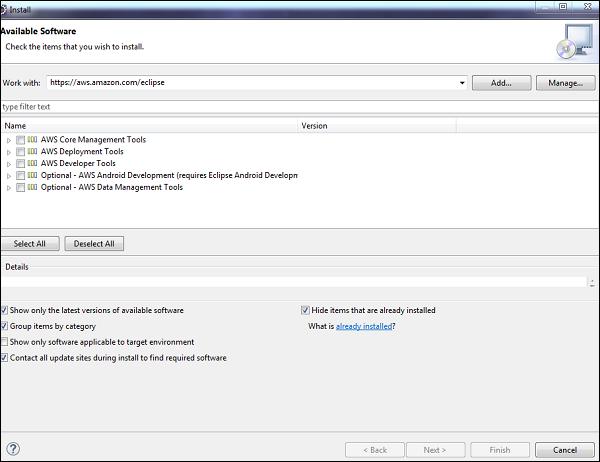The height and width of the screenshot is (462, 600).
Task: Select the AWS Core Management Tools row text
Action: click(x=93, y=139)
